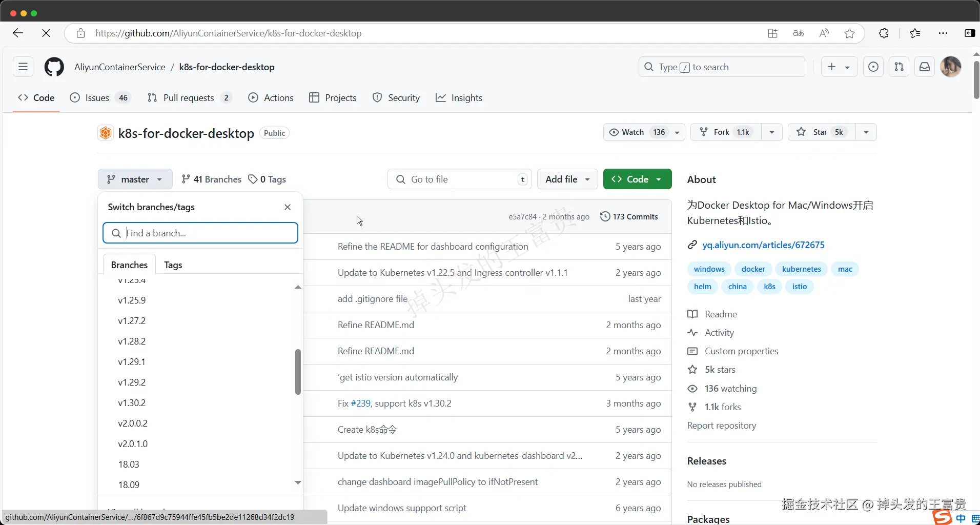Click the Type / to search box
Viewport: 980px width, 525px height.
tap(722, 67)
